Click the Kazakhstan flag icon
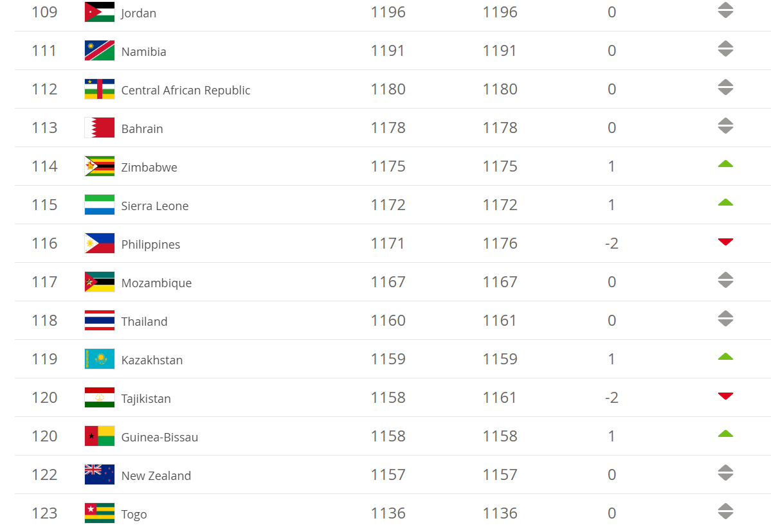Screen dimensions: 771x532 coord(100,359)
